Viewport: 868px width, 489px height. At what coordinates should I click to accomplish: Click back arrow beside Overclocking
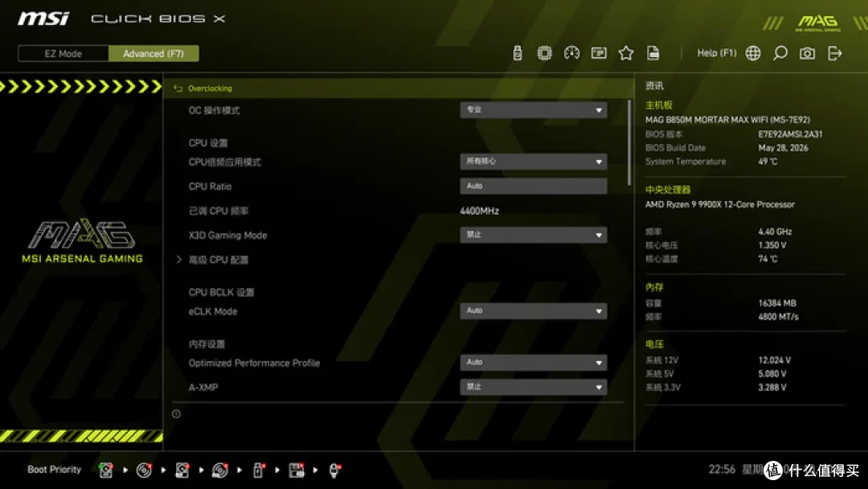pyautogui.click(x=178, y=88)
